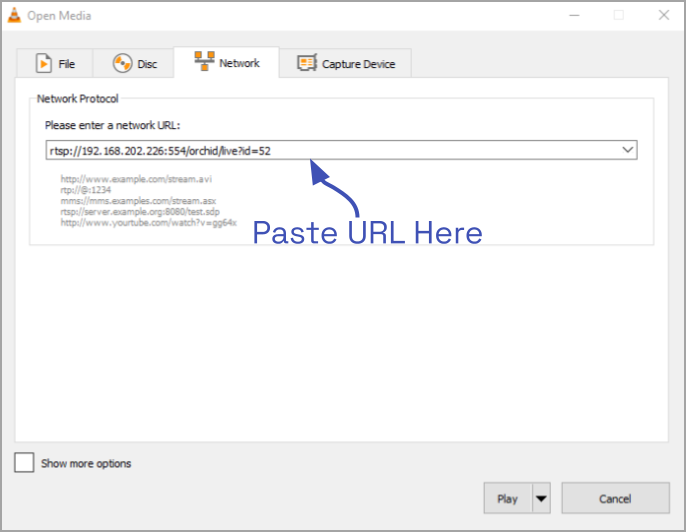Click example 'http://www.yourtube.com/watch?v=gg64x'
686x532 pixels.
148,223
